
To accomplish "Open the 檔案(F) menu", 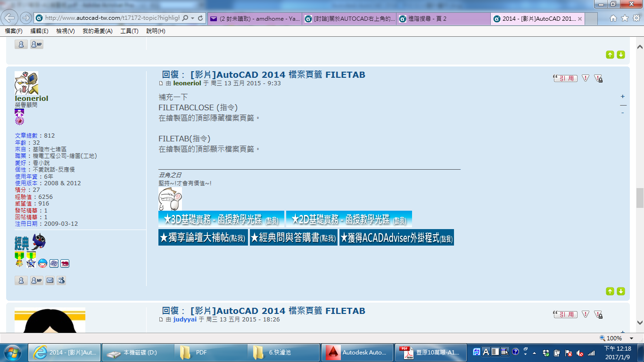I will coord(14,31).
